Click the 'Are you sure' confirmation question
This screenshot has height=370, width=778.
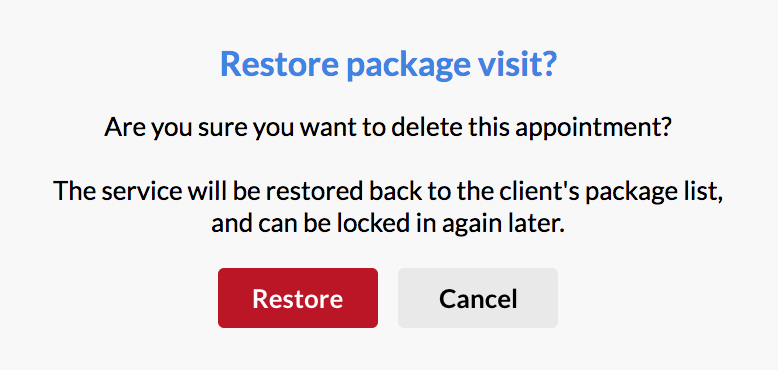(388, 127)
